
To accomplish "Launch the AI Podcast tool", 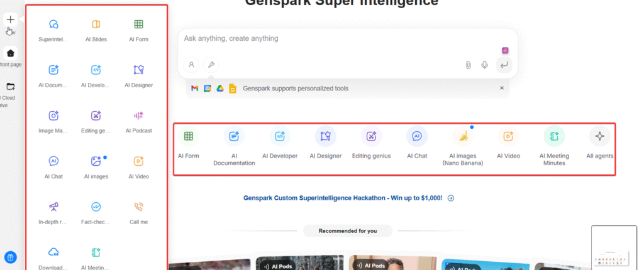I will click(x=138, y=116).
